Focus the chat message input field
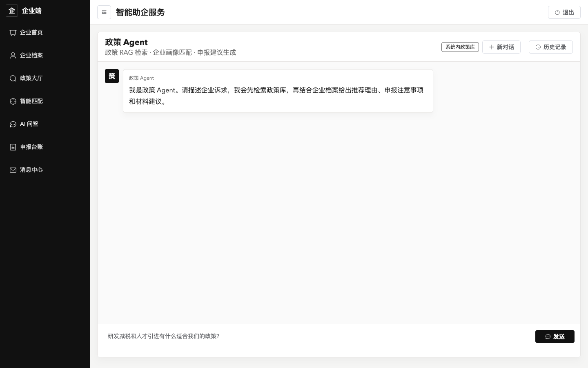Viewport: 588px width, 368px height. coord(318,341)
